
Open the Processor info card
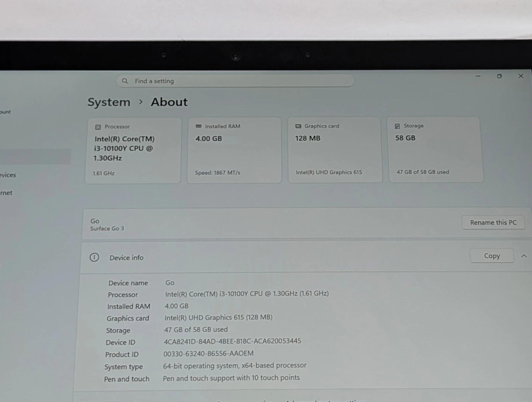[133, 150]
